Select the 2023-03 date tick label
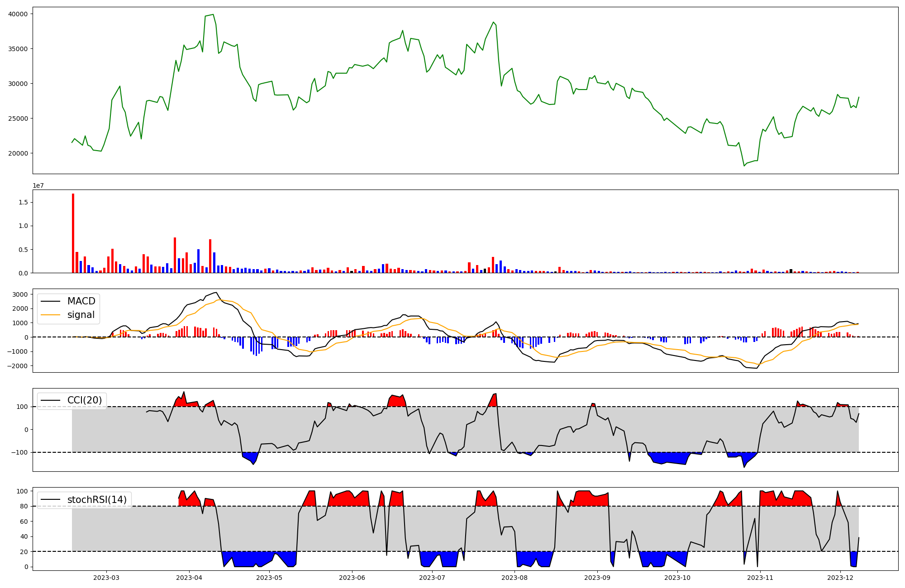905x588 pixels. [x=106, y=578]
